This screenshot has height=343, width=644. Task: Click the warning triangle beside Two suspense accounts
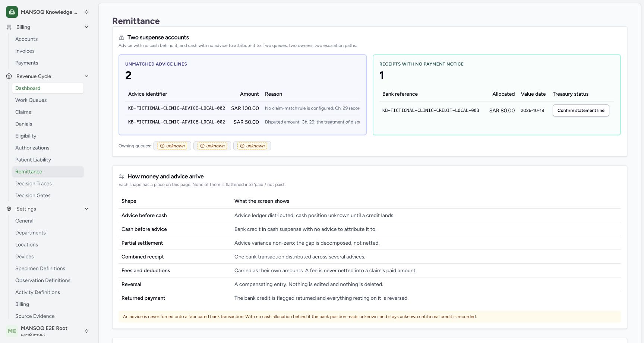tap(121, 37)
